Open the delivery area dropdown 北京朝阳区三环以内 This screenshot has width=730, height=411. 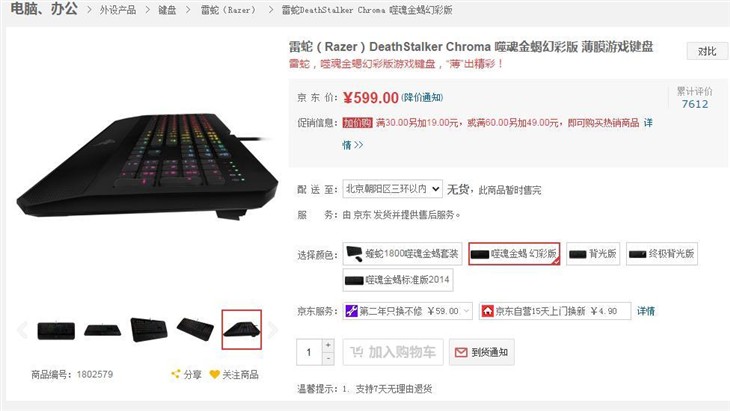[392, 189]
